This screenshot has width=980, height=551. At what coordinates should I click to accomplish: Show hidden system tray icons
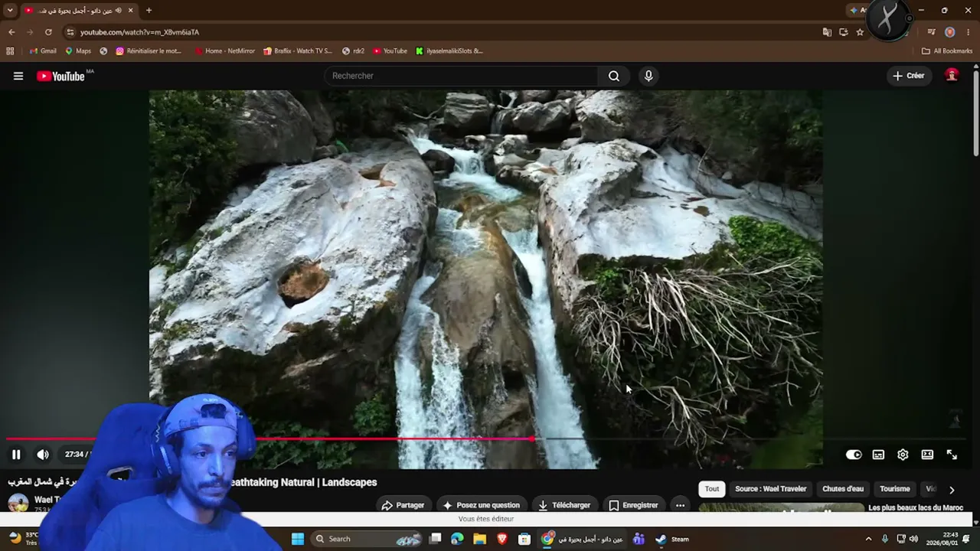(x=868, y=539)
